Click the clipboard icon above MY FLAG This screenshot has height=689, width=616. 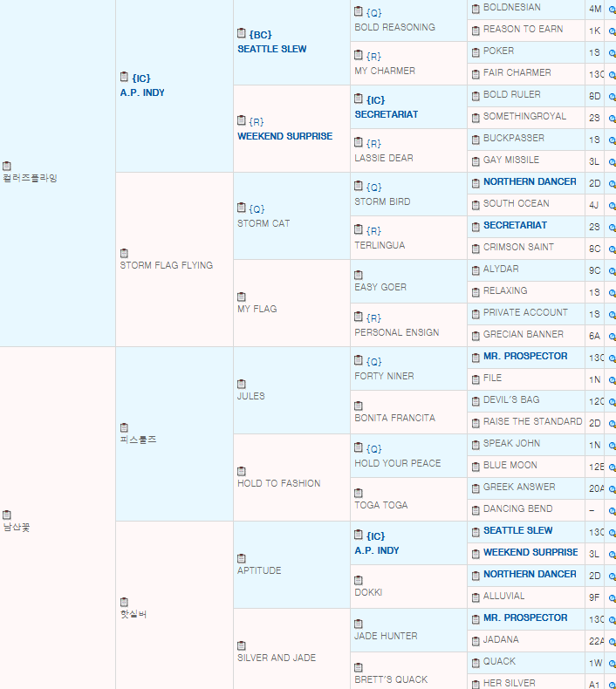click(242, 297)
